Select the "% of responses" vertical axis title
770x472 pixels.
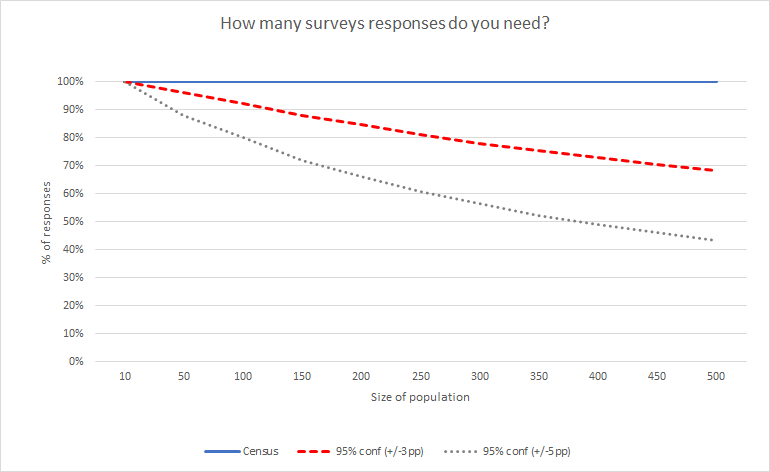coord(47,222)
